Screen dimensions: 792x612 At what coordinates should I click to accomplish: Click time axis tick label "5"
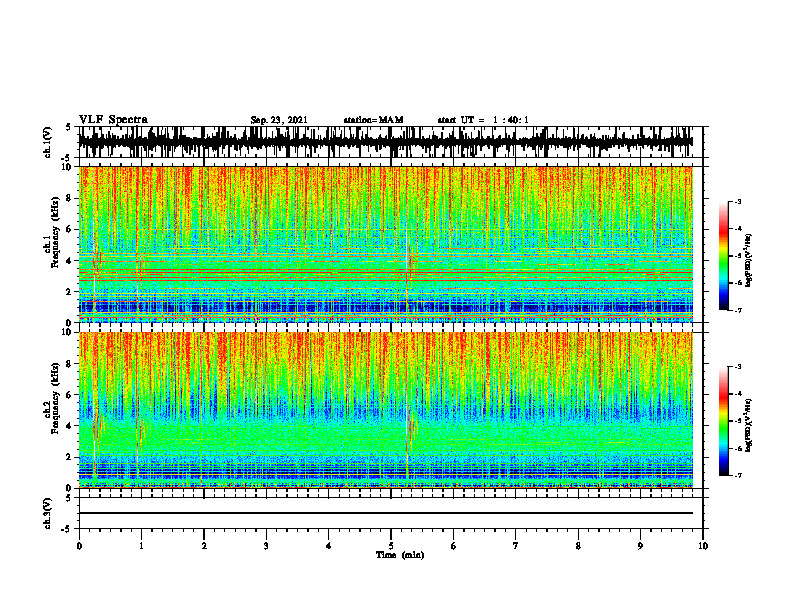[x=391, y=546]
